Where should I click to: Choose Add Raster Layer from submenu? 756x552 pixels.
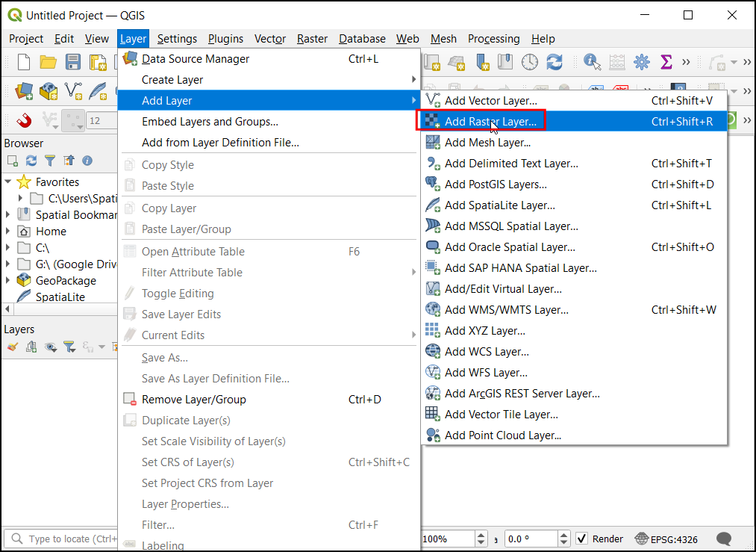490,122
